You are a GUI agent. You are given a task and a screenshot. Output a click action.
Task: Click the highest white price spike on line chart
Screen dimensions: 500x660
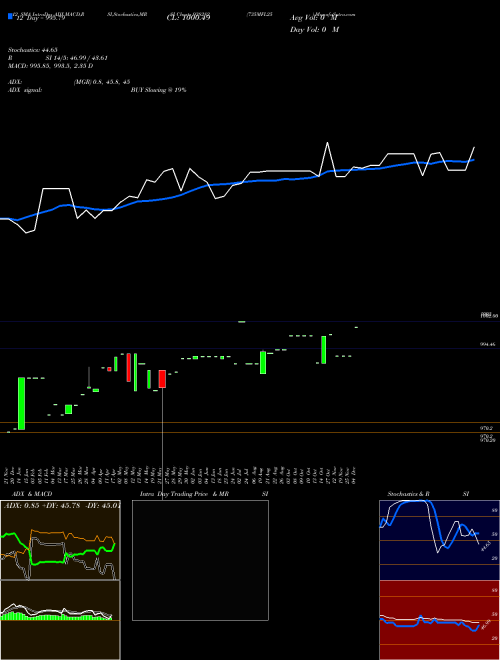[327, 143]
